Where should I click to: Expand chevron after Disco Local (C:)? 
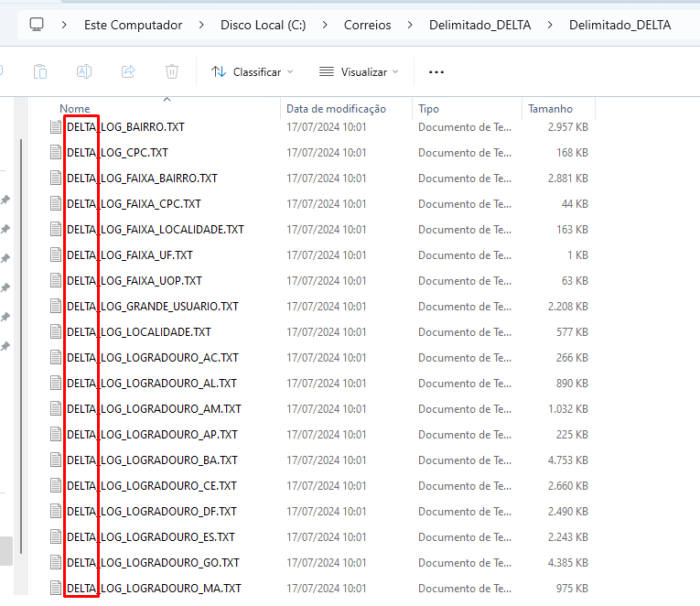325,25
